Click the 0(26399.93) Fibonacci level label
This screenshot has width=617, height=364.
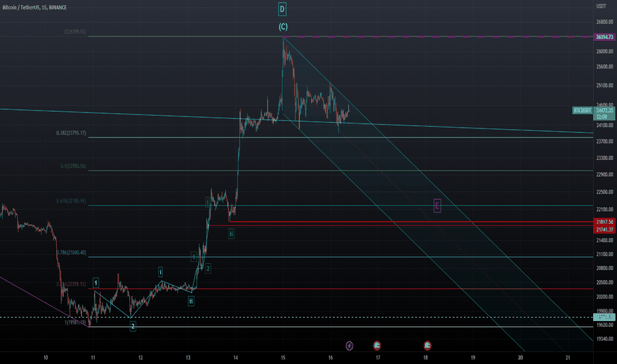click(x=75, y=32)
